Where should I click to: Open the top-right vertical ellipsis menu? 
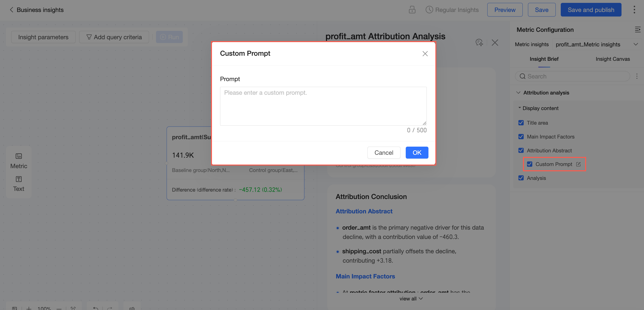[x=634, y=10]
